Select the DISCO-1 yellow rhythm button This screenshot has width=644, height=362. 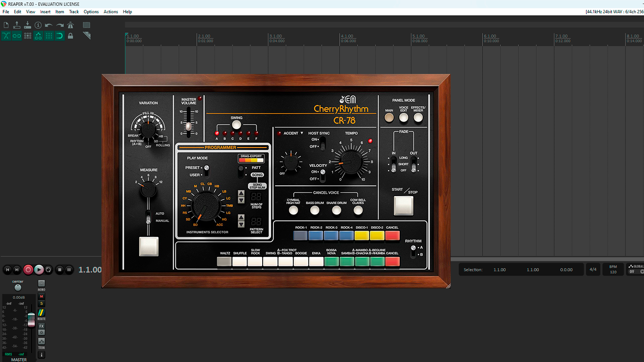[x=362, y=236]
